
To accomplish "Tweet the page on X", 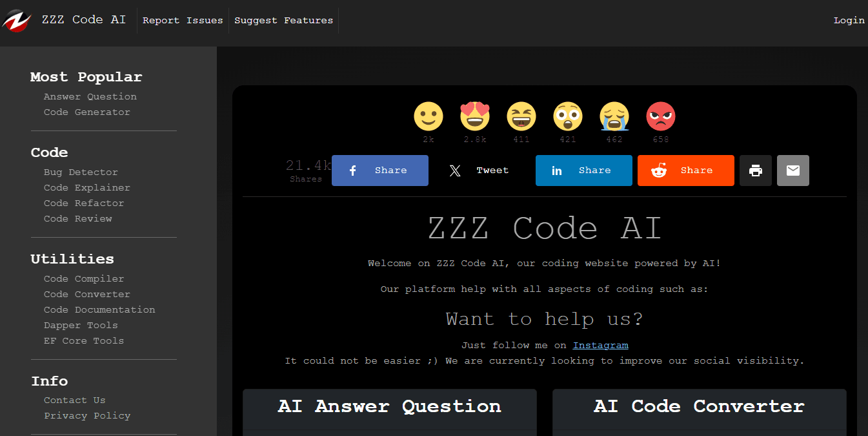I will [479, 170].
